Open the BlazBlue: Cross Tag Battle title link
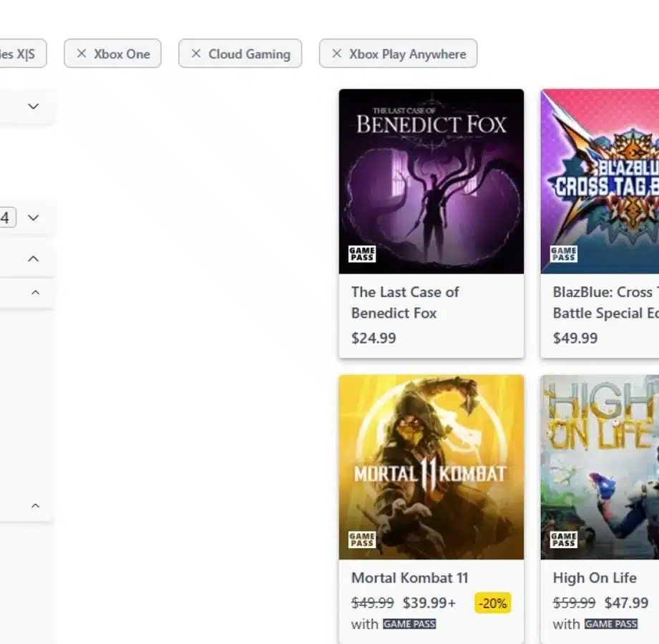659x644 pixels. click(x=606, y=303)
